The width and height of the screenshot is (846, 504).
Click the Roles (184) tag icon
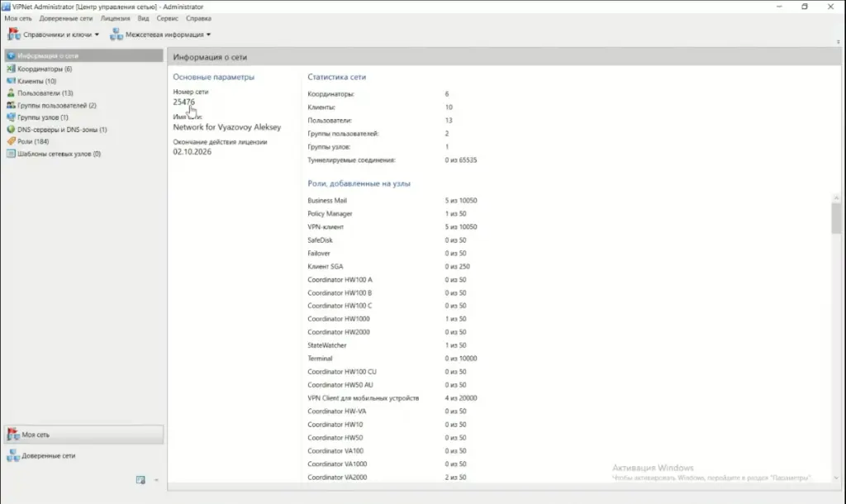click(x=11, y=141)
